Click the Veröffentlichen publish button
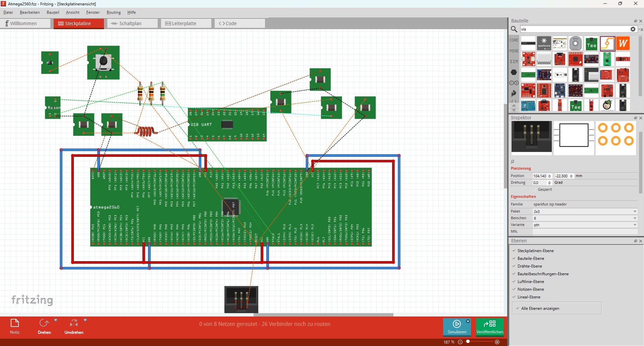 (490, 327)
